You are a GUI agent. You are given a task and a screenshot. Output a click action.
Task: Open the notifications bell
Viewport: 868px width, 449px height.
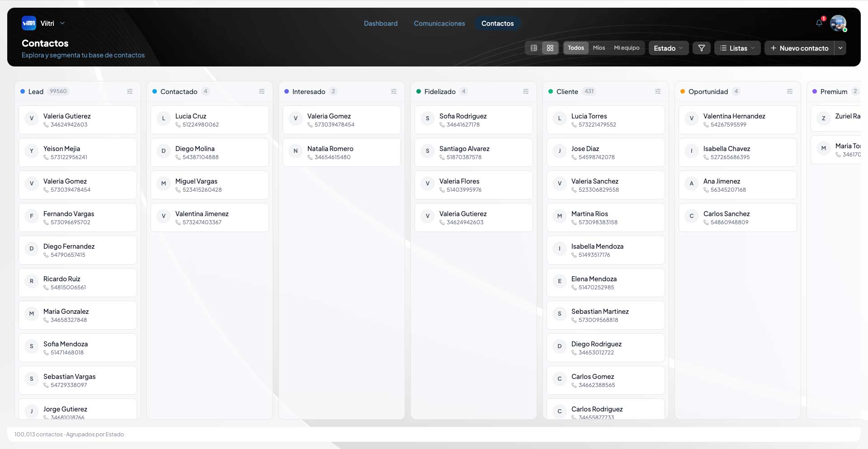coord(819,23)
